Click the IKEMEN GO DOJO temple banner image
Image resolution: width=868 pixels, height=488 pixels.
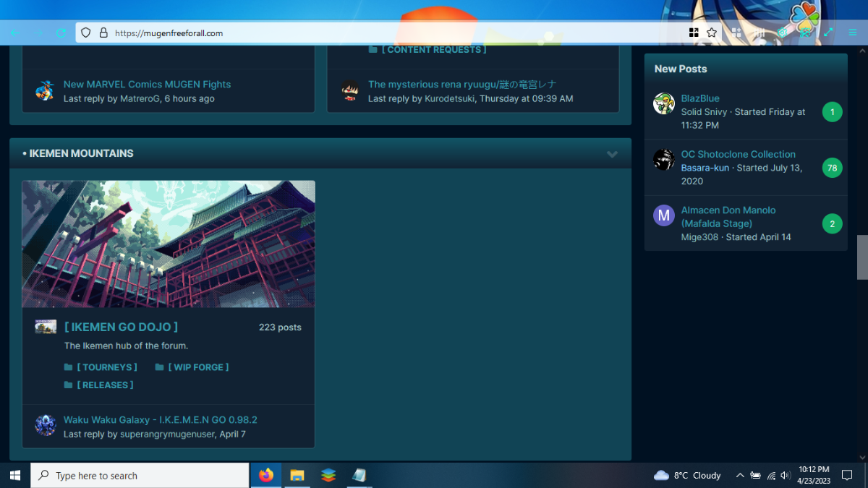169,244
